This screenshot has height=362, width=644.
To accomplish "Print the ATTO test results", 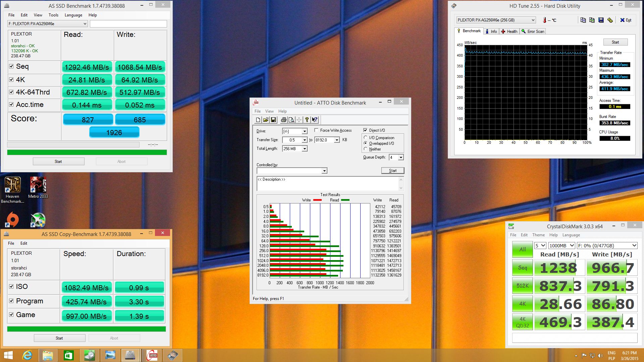I will click(x=283, y=120).
